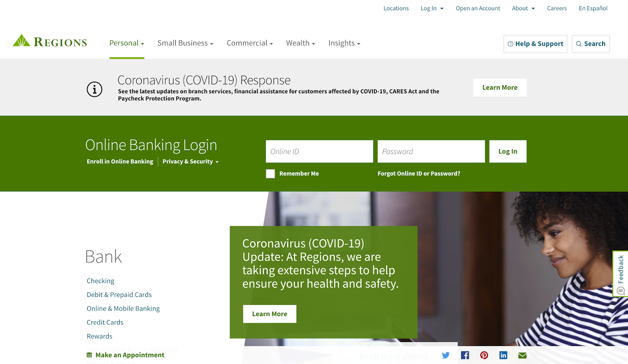Image resolution: width=628 pixels, height=364 pixels.
Task: Click Enroll in Online Banking link
Action: pyautogui.click(x=120, y=162)
